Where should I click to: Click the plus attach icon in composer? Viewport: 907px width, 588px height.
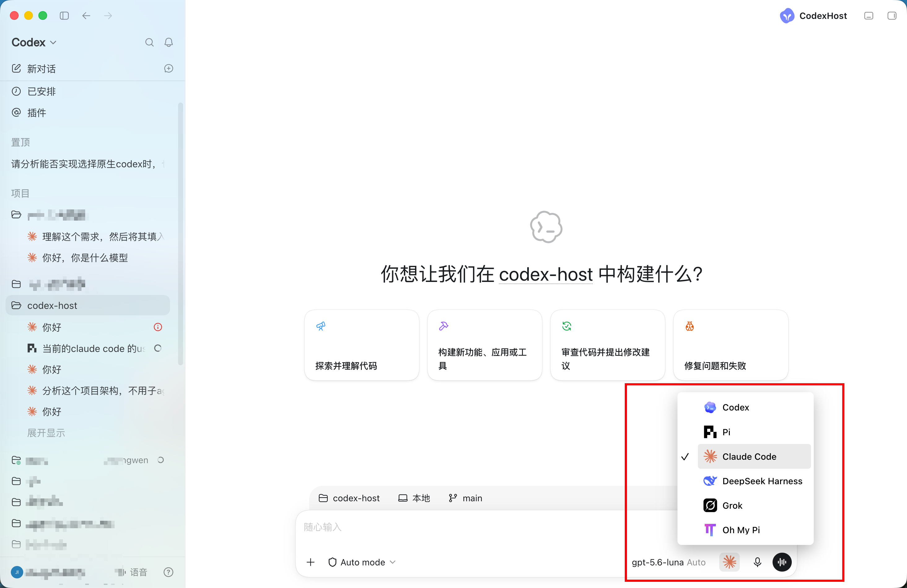(311, 562)
